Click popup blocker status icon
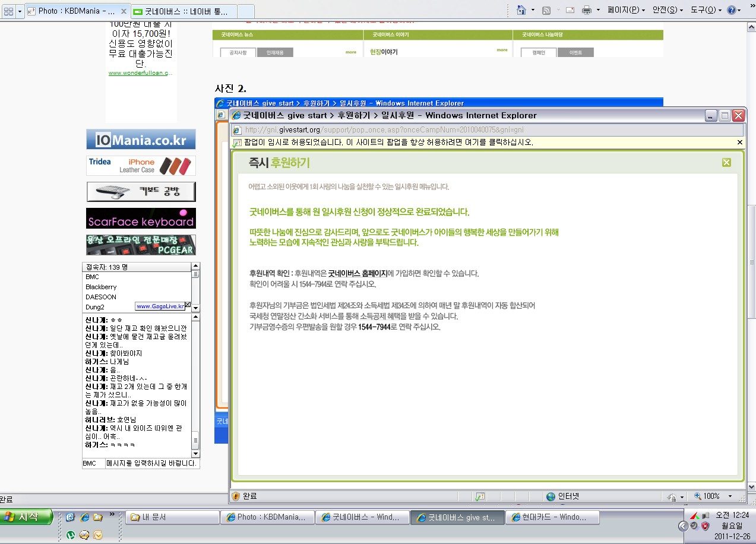The width and height of the screenshot is (756, 544). pos(480,496)
